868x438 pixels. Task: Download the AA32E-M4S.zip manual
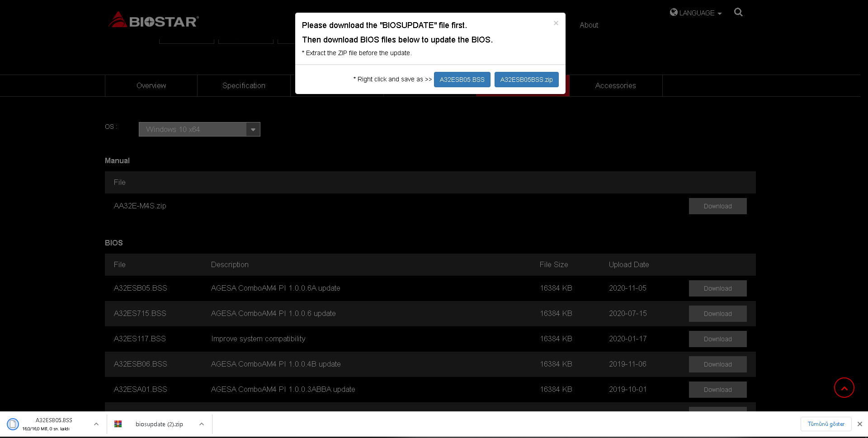click(718, 206)
